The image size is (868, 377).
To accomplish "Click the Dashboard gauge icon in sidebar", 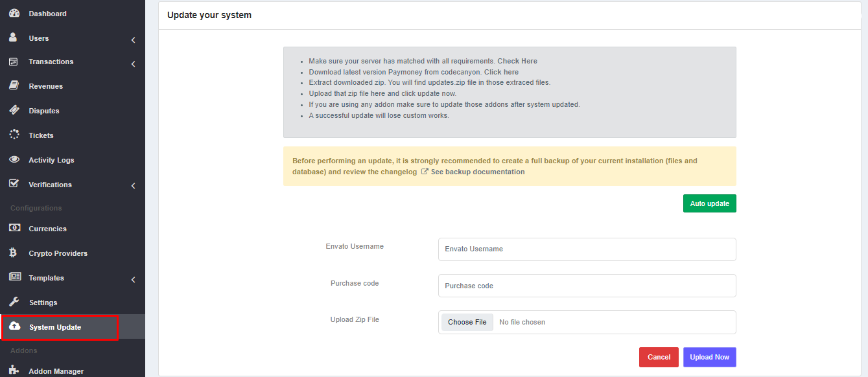I will coord(14,14).
